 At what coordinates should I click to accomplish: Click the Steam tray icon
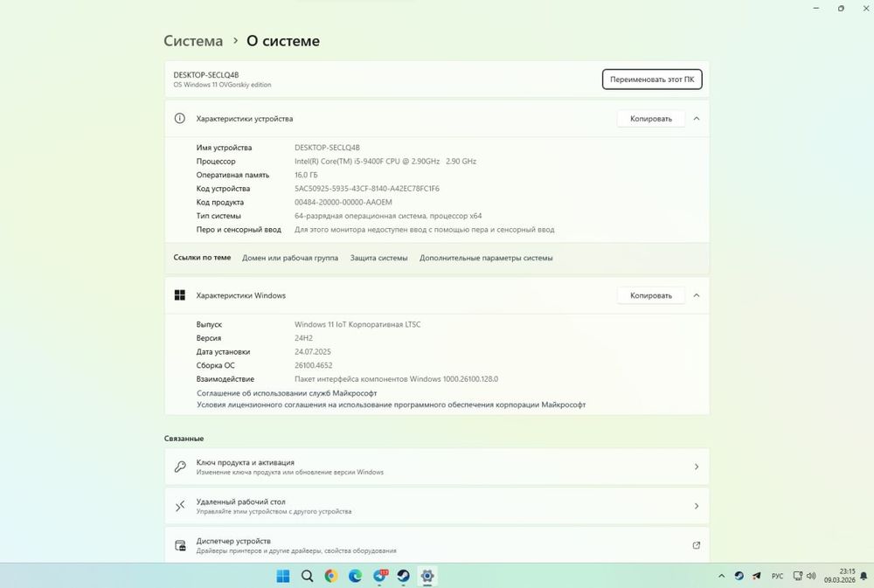click(739, 576)
